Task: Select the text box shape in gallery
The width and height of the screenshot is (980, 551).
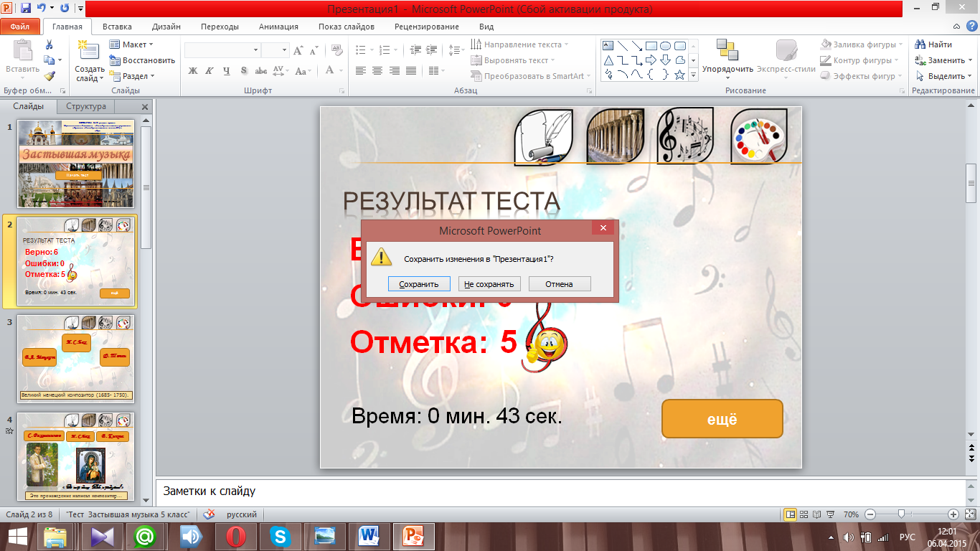Action: 608,45
